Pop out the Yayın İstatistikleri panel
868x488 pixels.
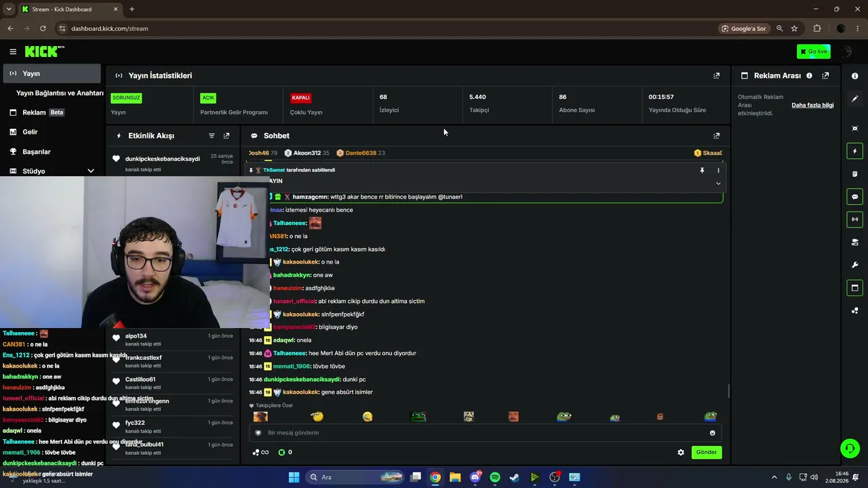point(716,76)
